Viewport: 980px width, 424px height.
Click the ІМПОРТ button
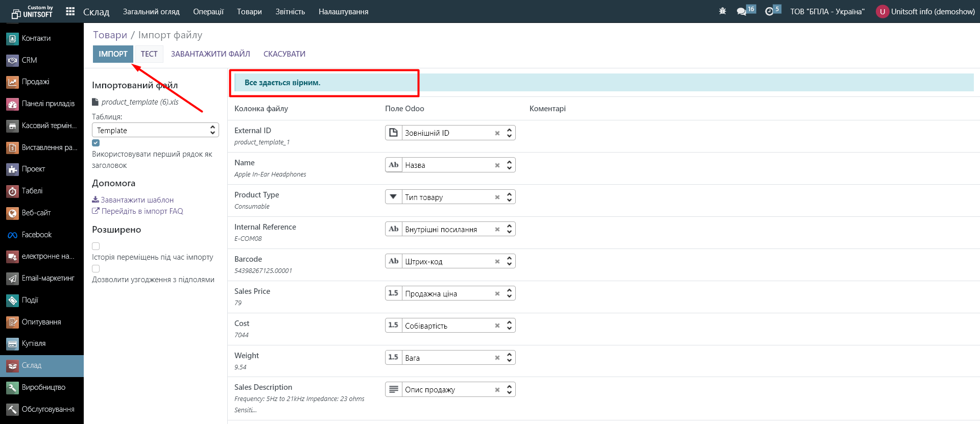point(113,54)
